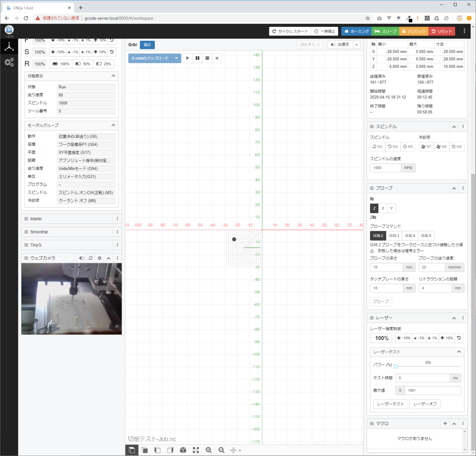Stop the G-code job
The image size is (476, 456).
[x=207, y=58]
